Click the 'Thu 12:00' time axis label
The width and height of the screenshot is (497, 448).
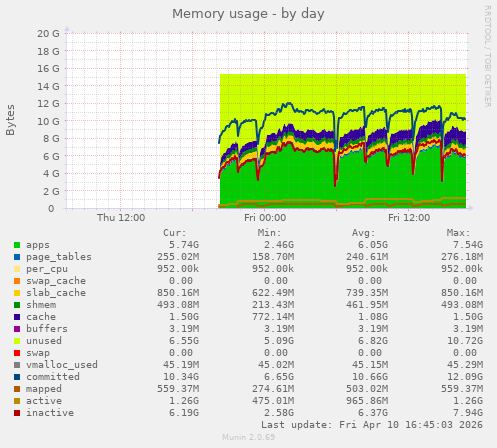pos(121,218)
